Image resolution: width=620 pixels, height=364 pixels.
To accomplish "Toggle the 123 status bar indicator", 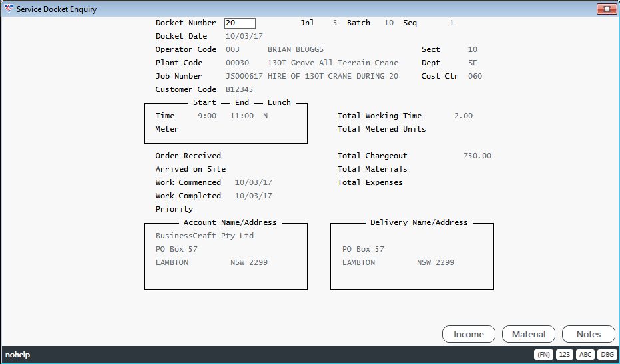I will tap(565, 355).
